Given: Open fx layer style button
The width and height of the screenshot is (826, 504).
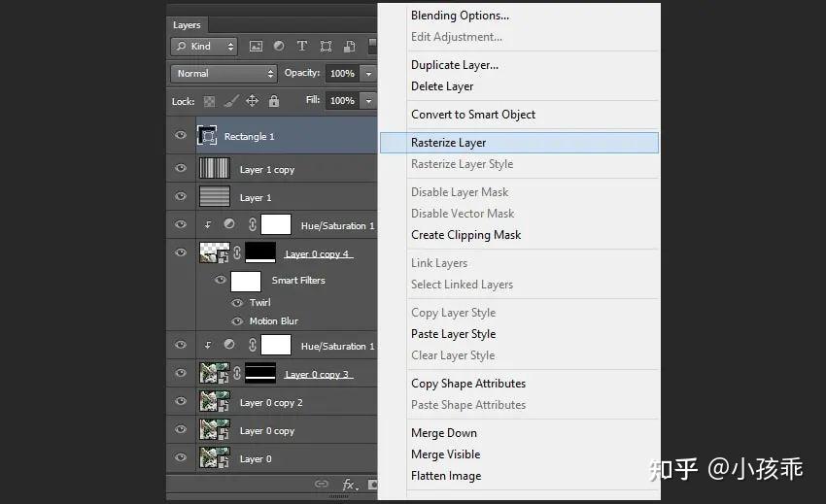Looking at the screenshot, I should coord(350,484).
